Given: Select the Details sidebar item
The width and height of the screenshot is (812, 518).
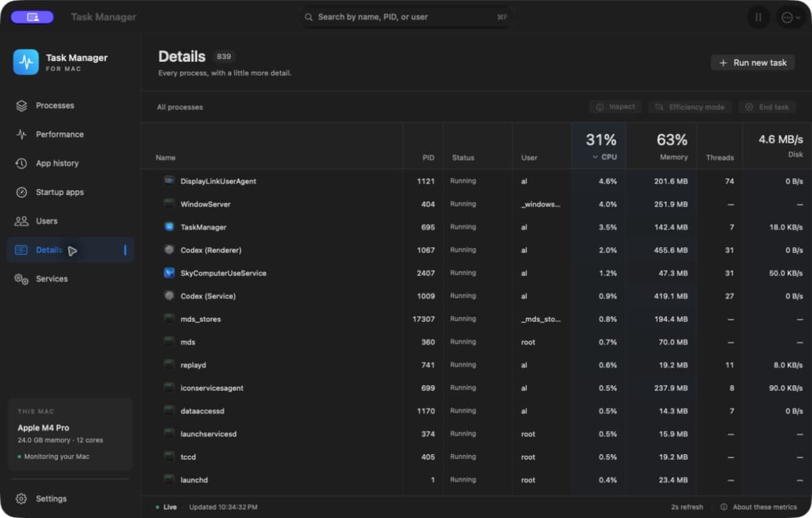Looking at the screenshot, I should tap(70, 250).
